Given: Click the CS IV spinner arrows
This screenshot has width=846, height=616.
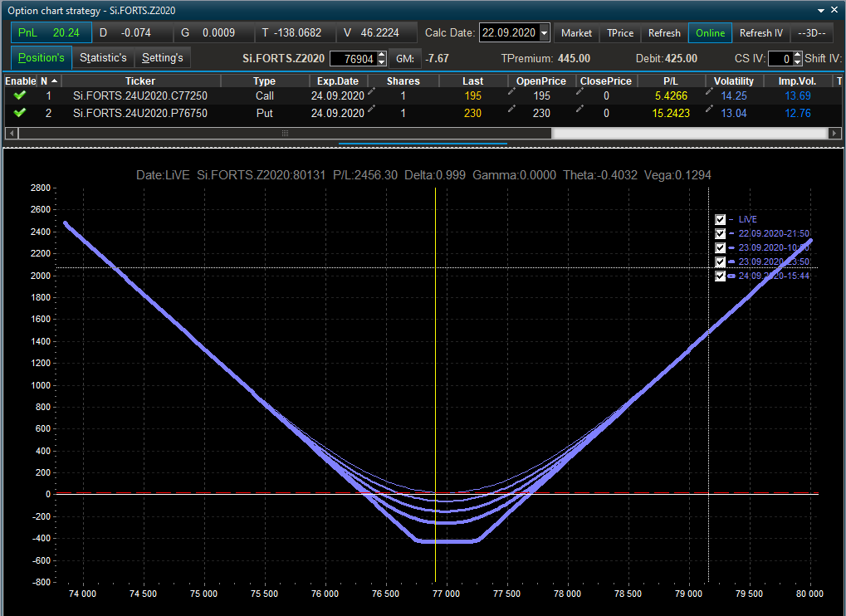Looking at the screenshot, I should [798, 59].
